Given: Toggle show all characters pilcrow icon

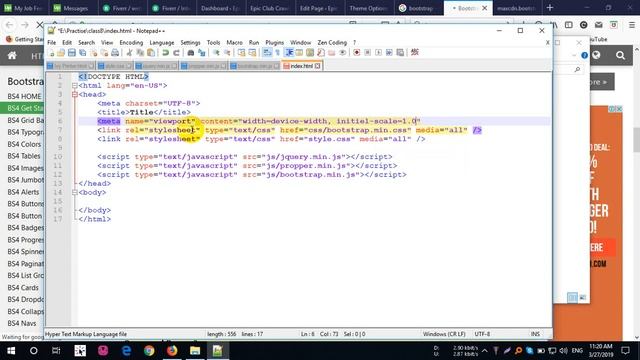Looking at the screenshot, I should (278, 52).
